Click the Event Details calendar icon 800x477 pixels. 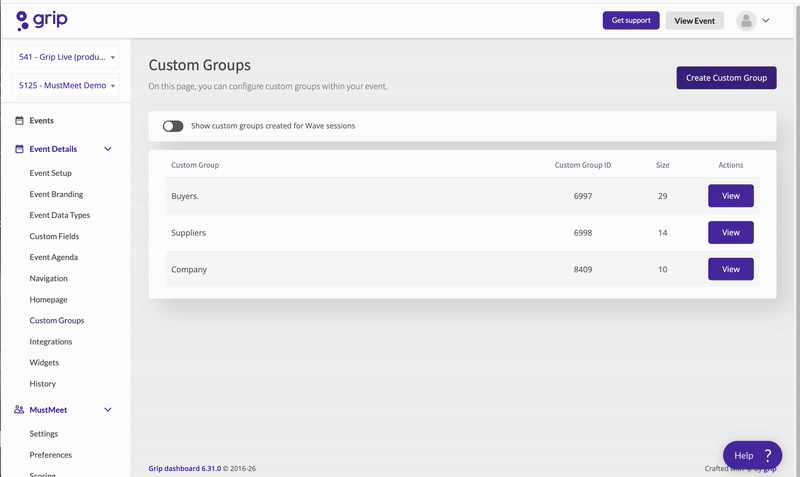point(20,149)
